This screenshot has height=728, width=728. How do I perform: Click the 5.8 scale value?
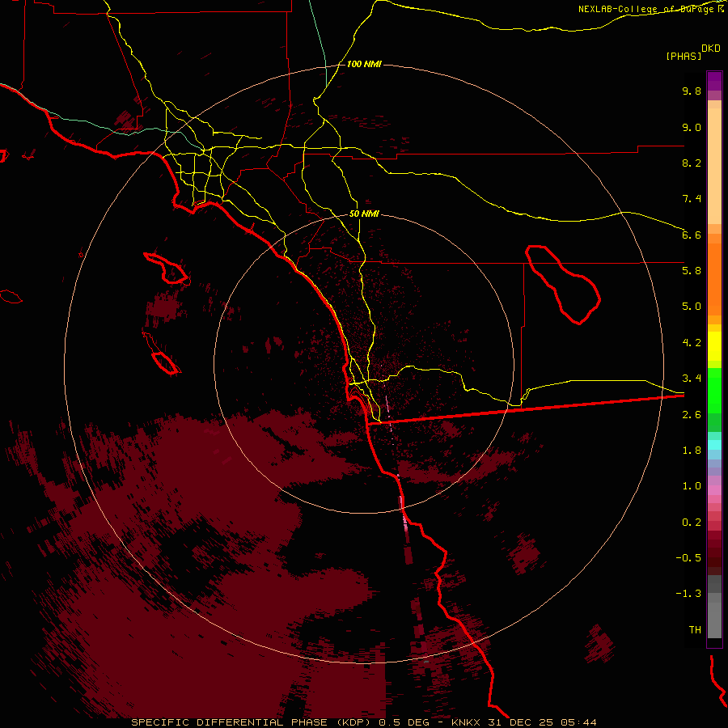(692, 271)
